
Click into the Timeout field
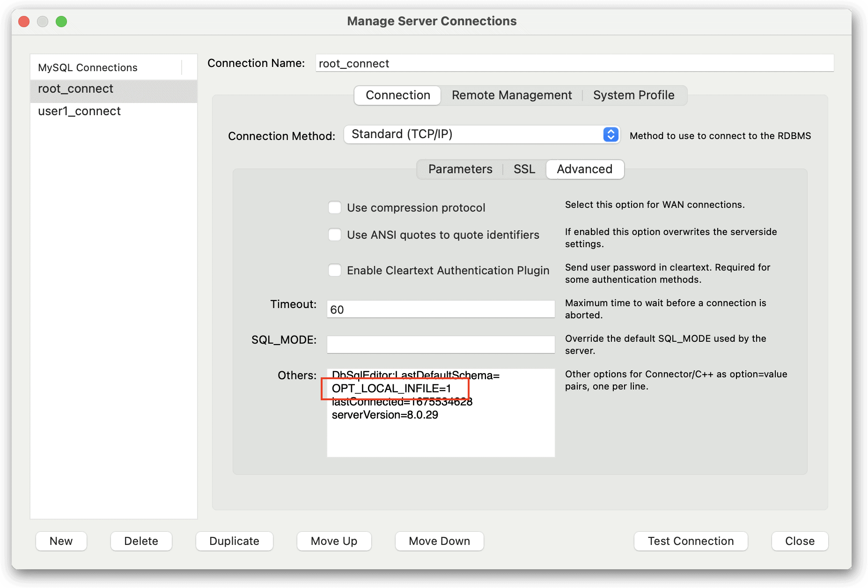(x=441, y=309)
